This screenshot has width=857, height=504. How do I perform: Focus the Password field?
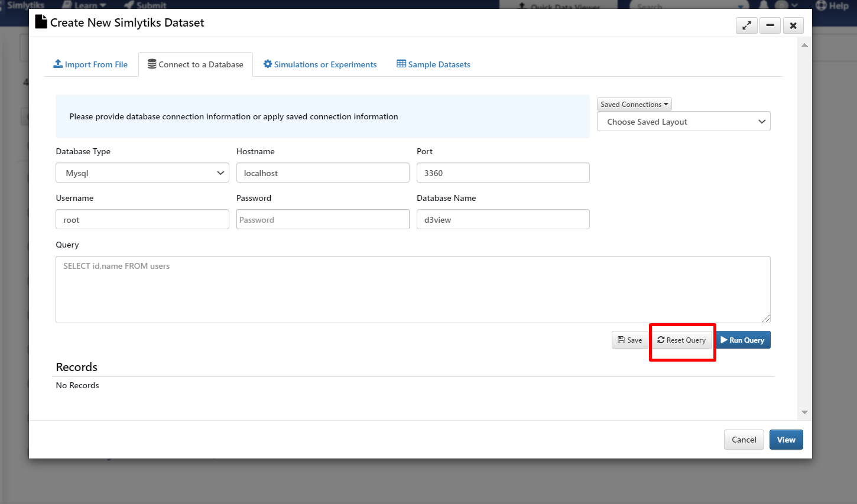pyautogui.click(x=323, y=220)
